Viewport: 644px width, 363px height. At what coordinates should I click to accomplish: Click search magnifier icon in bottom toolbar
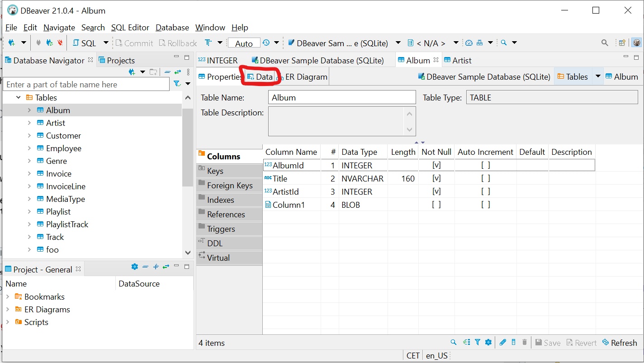point(454,343)
